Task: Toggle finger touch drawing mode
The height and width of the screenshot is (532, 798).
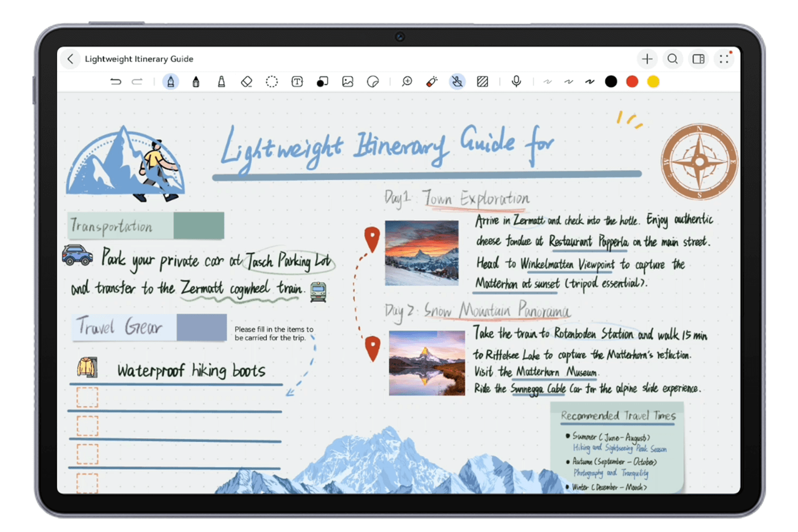Action: tap(457, 82)
